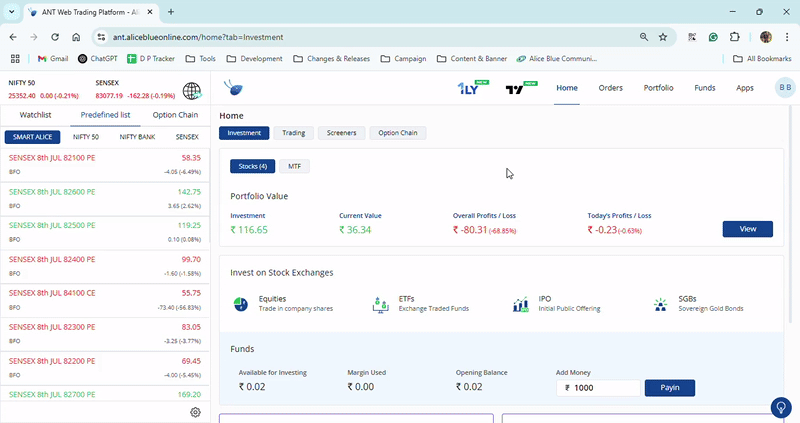This screenshot has width=800, height=423.
Task: Click the lightbulb help icon
Action: pos(781,407)
